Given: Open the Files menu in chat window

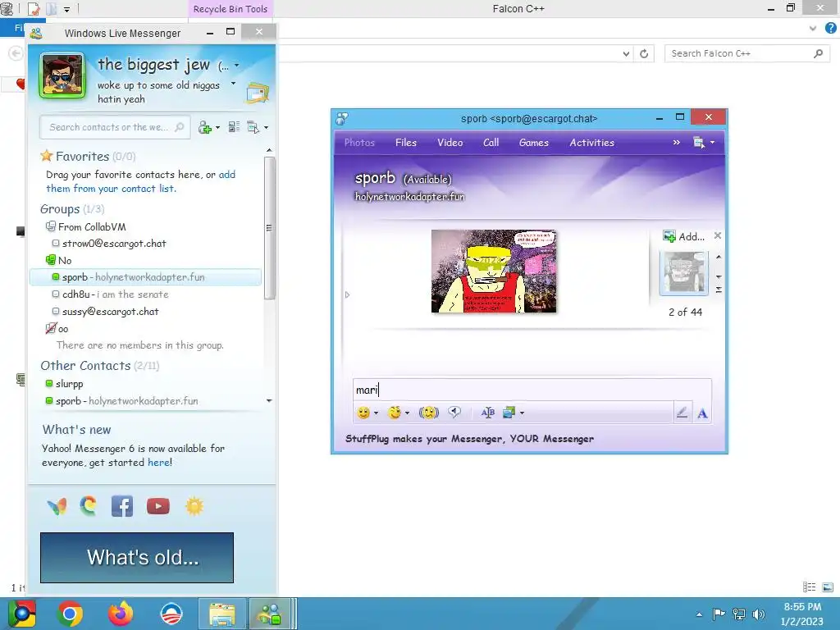Looking at the screenshot, I should pos(405,143).
